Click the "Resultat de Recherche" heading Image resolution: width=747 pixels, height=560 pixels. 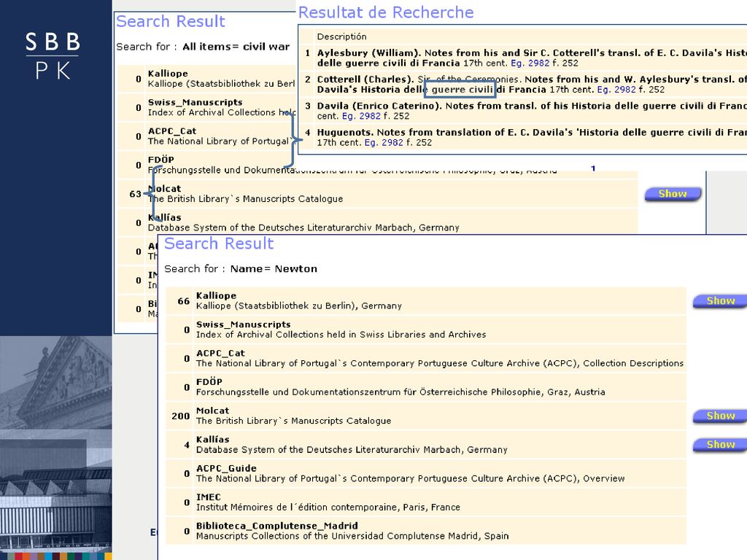coord(386,12)
